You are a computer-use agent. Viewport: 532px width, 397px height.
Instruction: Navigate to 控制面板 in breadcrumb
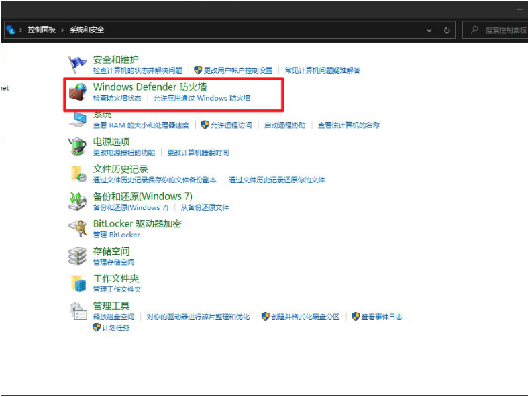pyautogui.click(x=42, y=30)
